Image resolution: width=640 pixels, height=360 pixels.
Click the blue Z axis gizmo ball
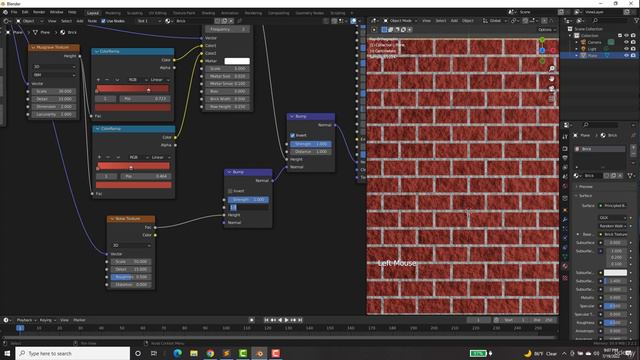coord(542,50)
